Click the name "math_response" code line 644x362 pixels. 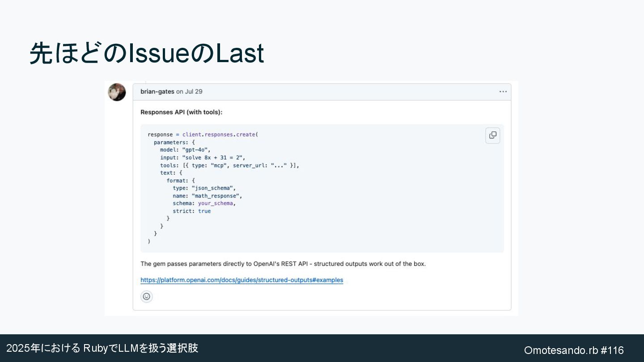click(207, 196)
